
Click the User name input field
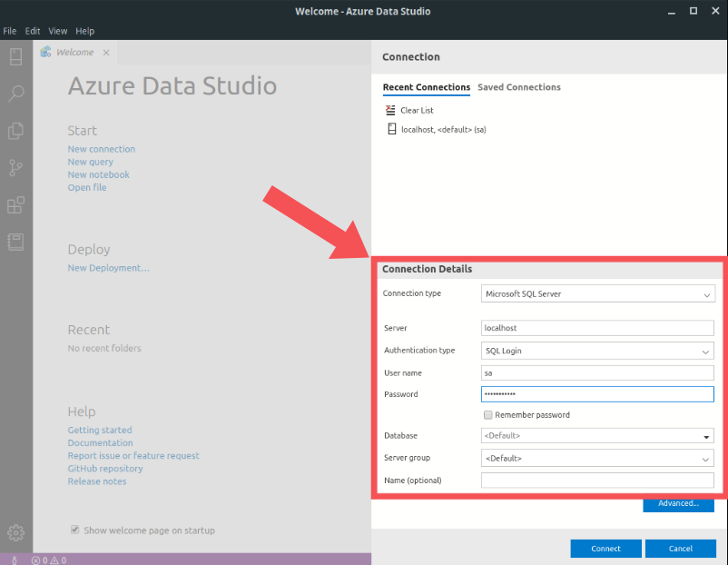tap(597, 373)
